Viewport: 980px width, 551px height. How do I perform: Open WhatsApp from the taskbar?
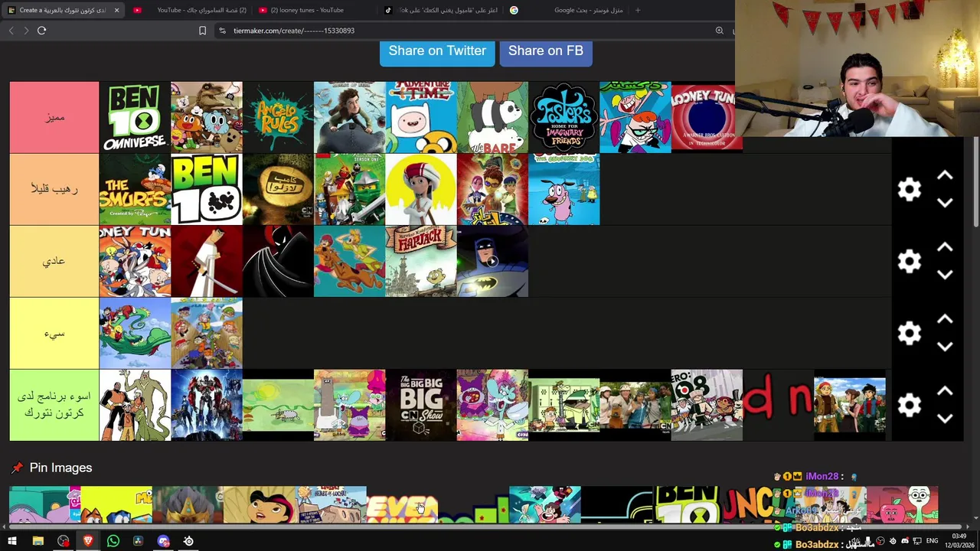click(113, 541)
